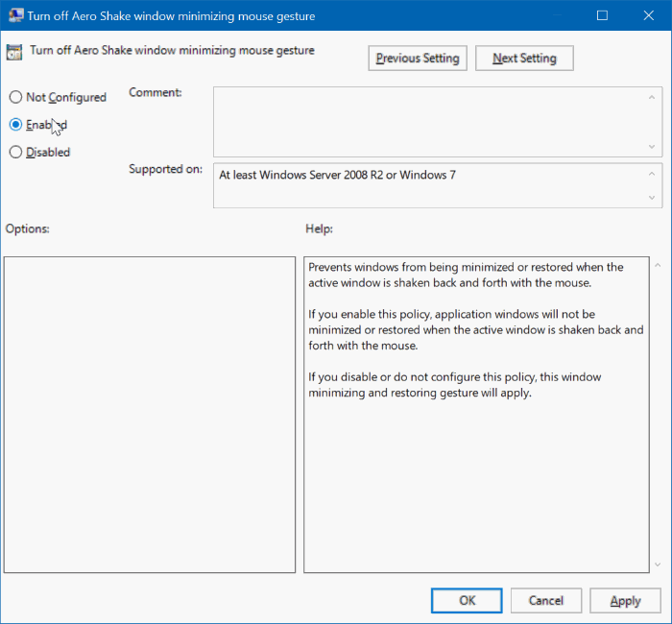Click the Options pane area
The image size is (672, 624).
[150, 415]
